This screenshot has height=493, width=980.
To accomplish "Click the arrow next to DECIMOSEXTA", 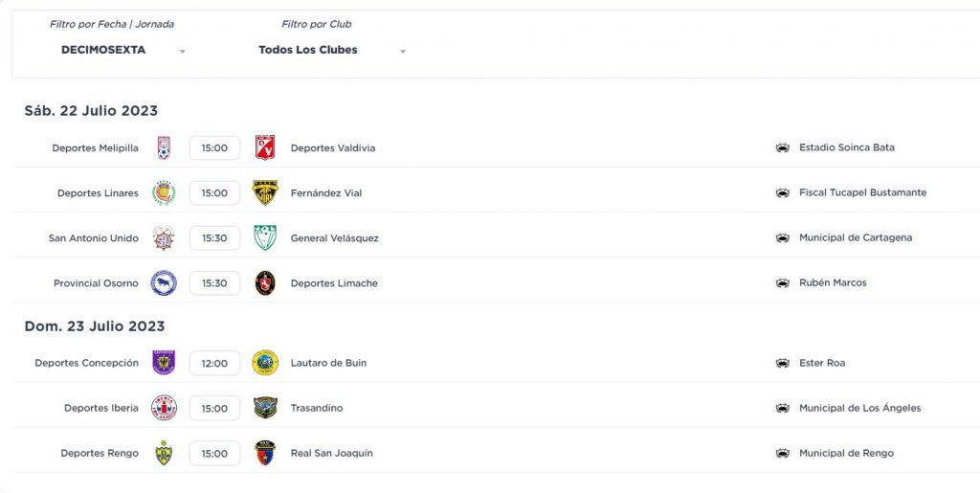I will click(183, 52).
